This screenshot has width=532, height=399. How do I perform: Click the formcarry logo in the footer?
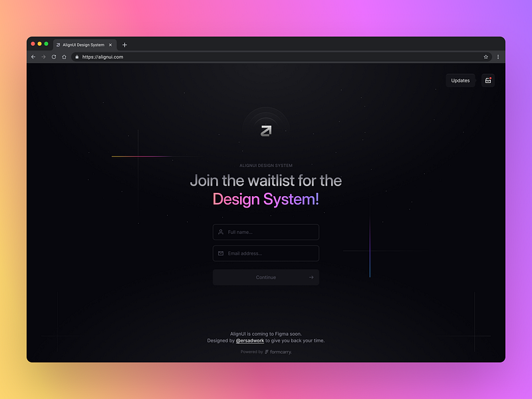coord(277,352)
